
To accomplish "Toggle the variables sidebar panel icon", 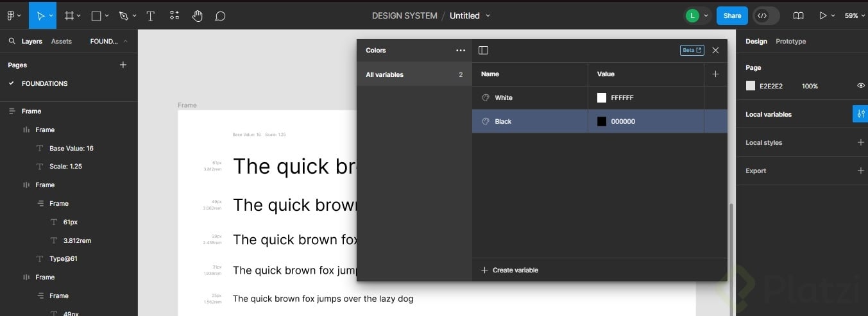I will click(x=484, y=50).
